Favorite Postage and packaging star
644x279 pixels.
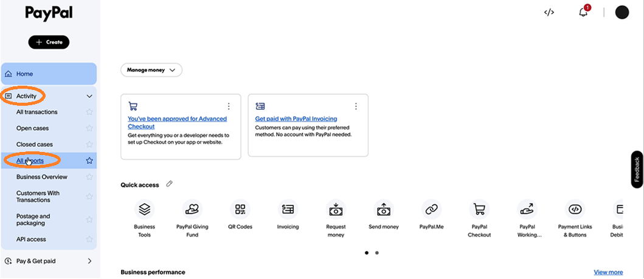tap(89, 219)
